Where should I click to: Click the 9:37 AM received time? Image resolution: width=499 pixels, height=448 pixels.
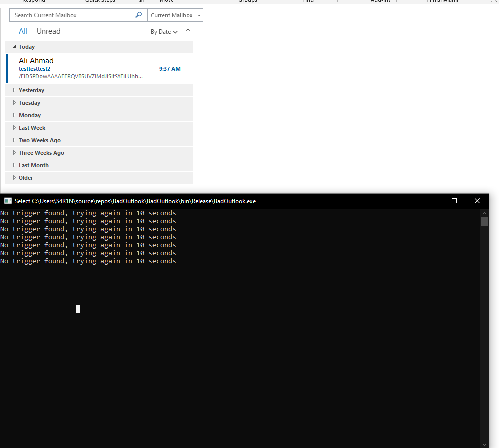tap(170, 69)
